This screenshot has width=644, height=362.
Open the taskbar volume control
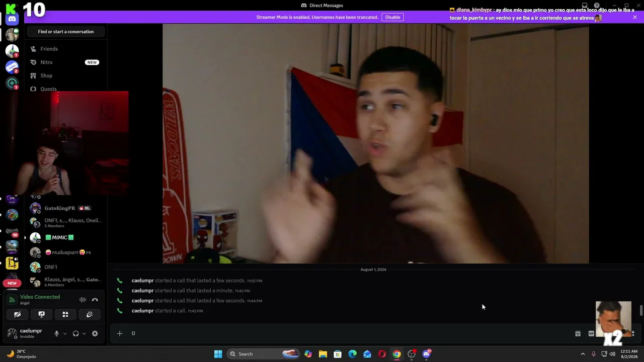[612, 354]
